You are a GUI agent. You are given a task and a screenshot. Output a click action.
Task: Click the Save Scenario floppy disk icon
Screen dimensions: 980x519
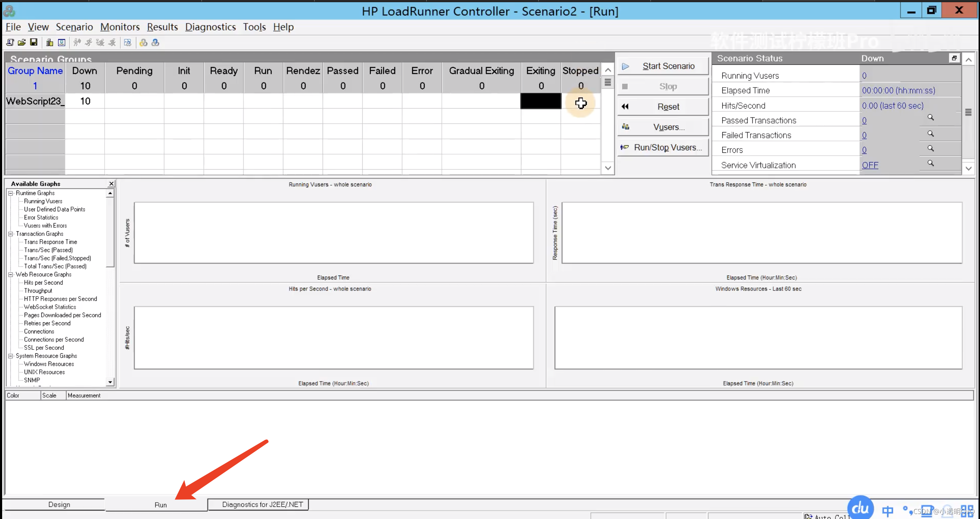point(34,42)
